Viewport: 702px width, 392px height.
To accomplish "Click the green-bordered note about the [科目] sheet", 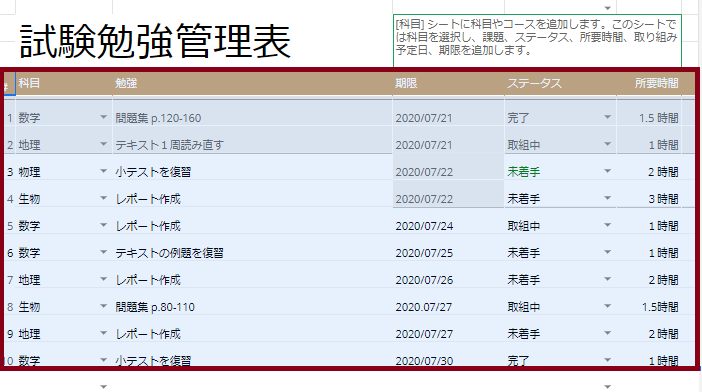I will [x=537, y=41].
